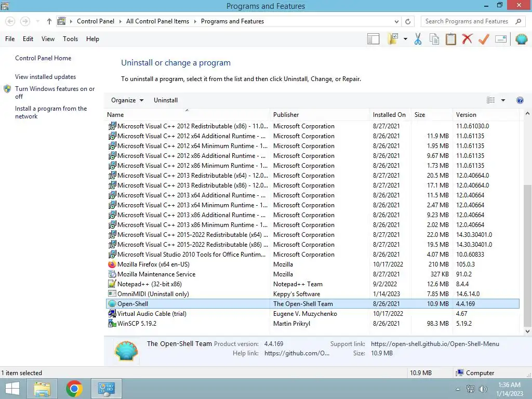Click the search magnifier icon
The image size is (532, 399).
pyautogui.click(x=518, y=21)
